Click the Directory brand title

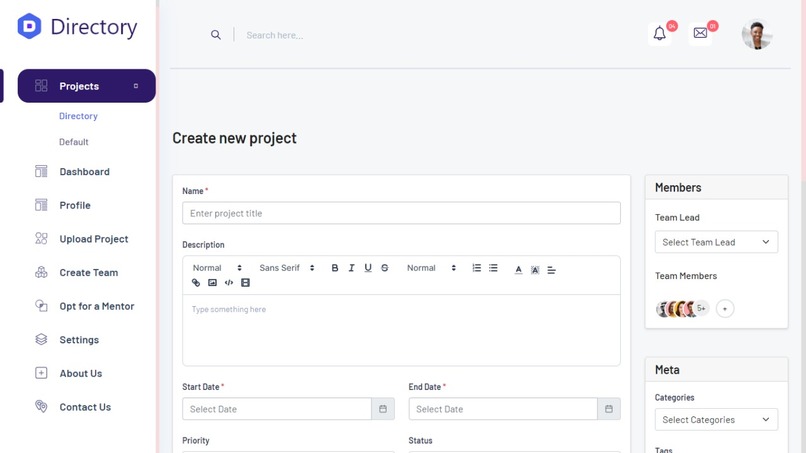[94, 27]
